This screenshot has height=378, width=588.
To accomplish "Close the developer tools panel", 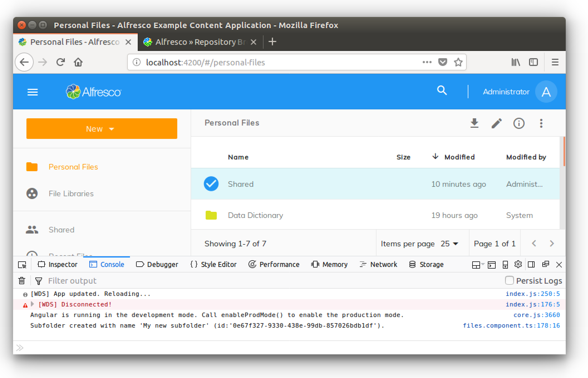I will [559, 264].
